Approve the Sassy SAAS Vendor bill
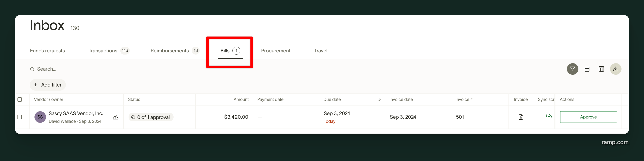Image resolution: width=644 pixels, height=161 pixels. point(588,117)
